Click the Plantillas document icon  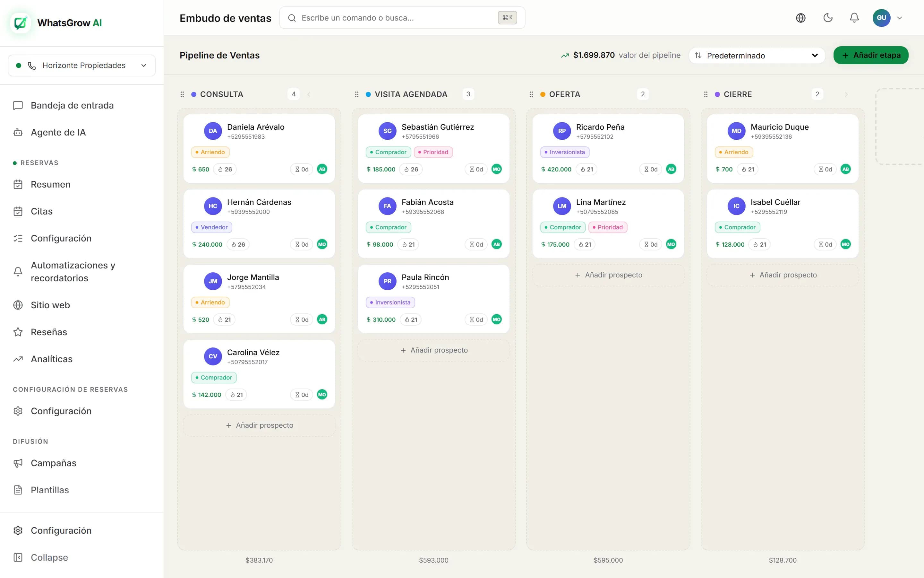click(18, 490)
